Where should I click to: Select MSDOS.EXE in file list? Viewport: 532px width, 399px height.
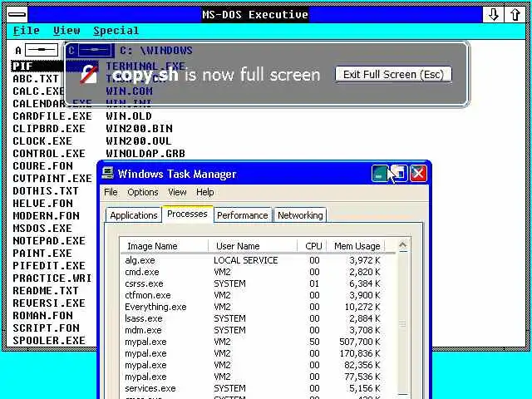[x=42, y=229]
